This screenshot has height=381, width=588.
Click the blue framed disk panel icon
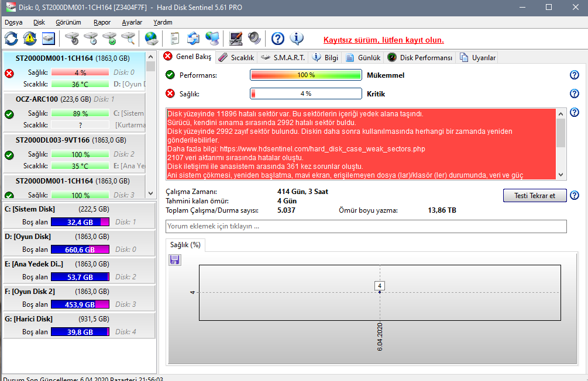click(x=49, y=39)
